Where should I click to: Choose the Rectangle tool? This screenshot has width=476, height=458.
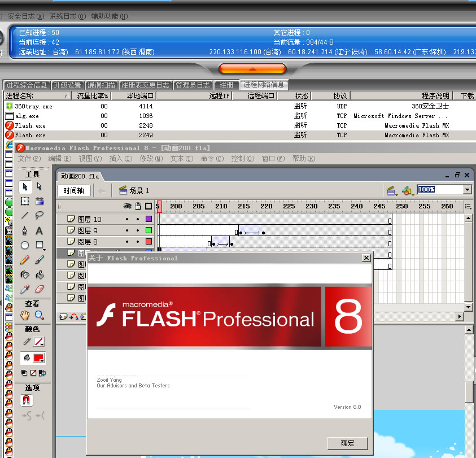click(40, 245)
